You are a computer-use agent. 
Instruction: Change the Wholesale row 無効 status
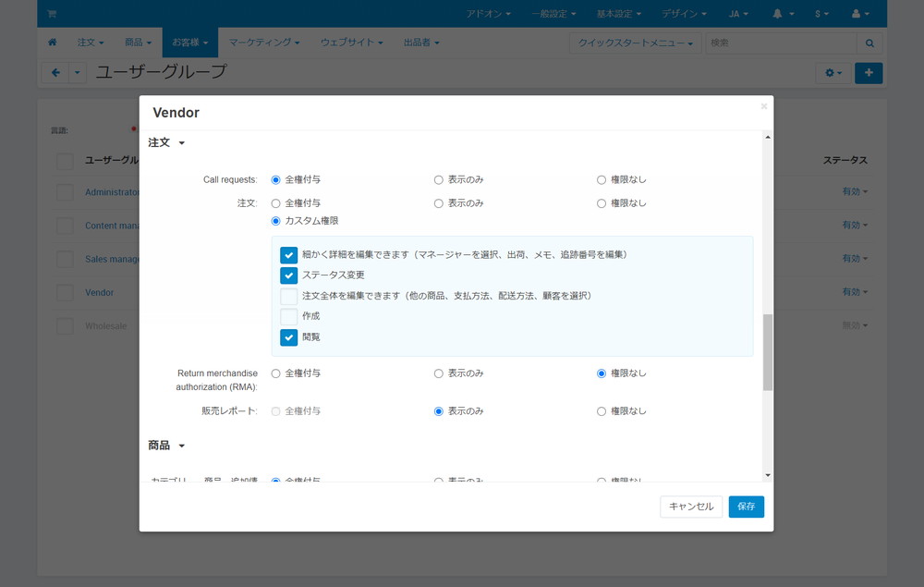pos(855,325)
